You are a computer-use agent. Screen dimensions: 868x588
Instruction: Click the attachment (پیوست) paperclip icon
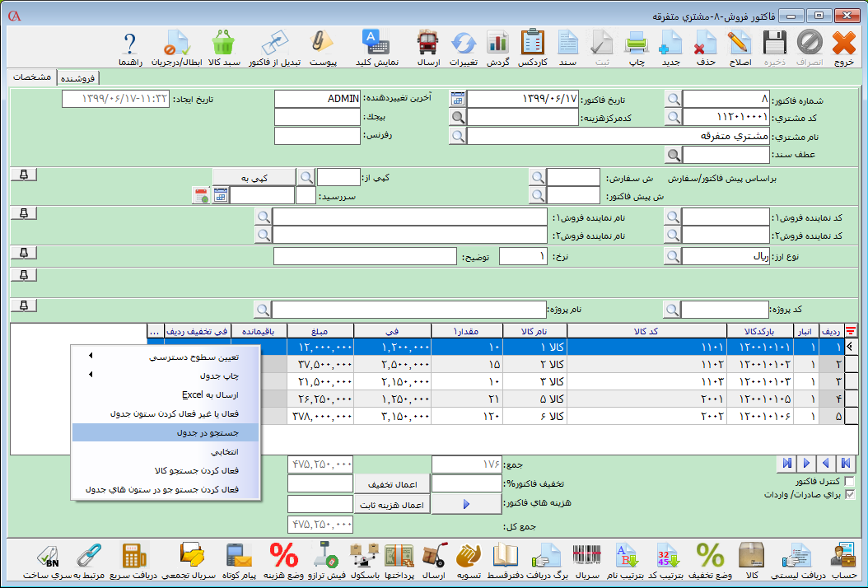click(321, 48)
